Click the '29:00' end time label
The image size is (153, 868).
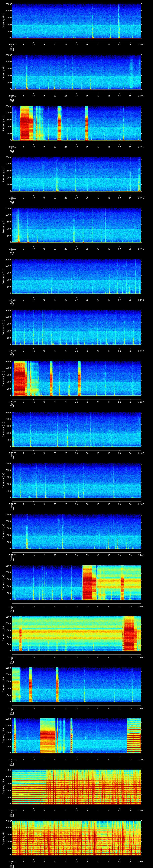pos(141,351)
